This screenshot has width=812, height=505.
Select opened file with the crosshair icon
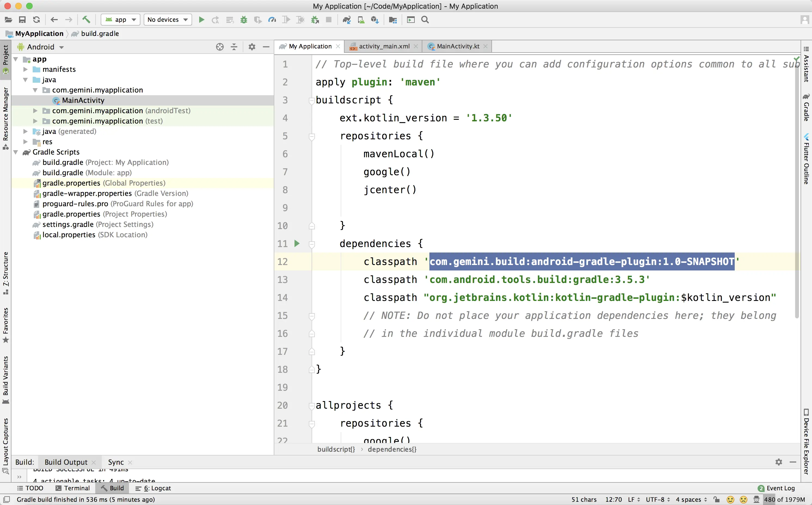[x=220, y=47]
